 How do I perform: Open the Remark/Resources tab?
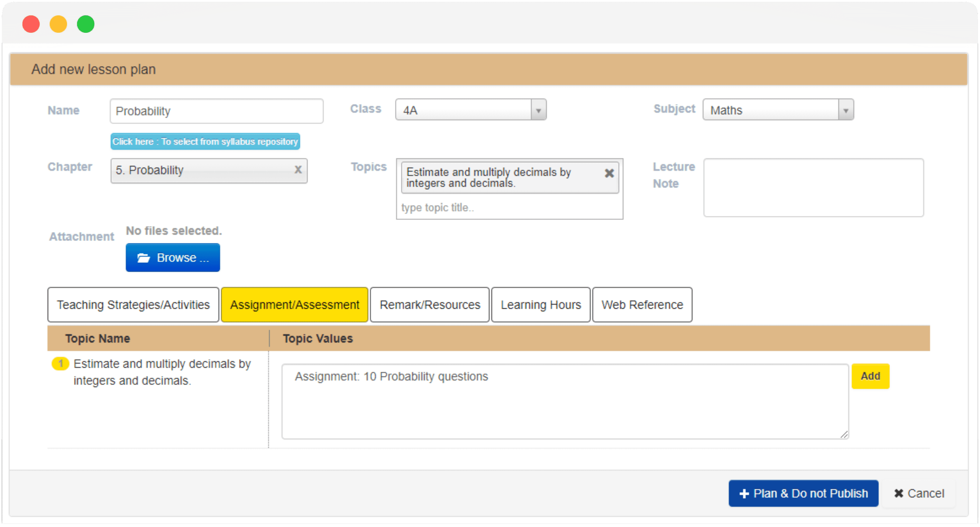[x=430, y=305]
